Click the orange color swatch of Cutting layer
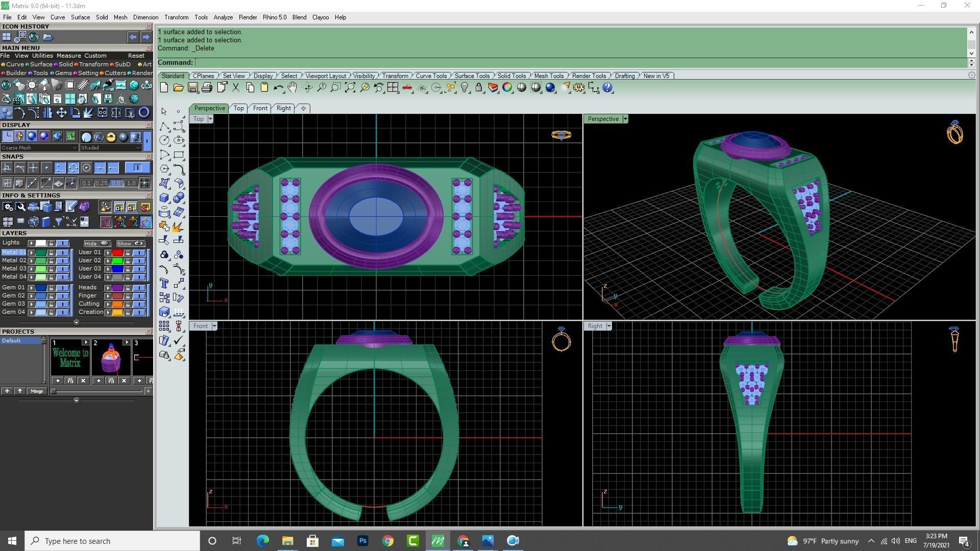This screenshot has width=980, height=551. [117, 304]
